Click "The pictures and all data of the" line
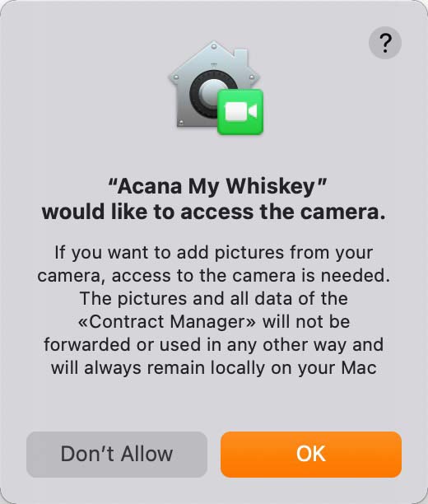Viewport: 428px width, 504px height. (x=214, y=299)
